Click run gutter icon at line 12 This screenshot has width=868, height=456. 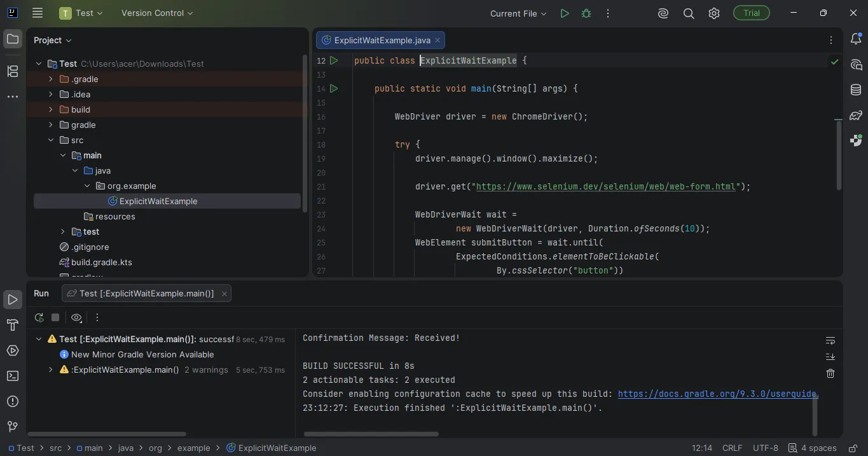pyautogui.click(x=334, y=60)
